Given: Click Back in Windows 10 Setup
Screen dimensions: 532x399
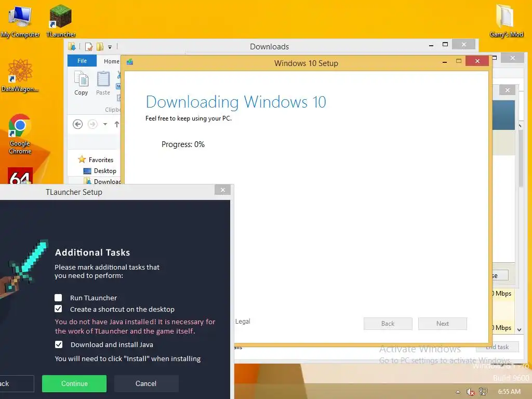Looking at the screenshot, I should pyautogui.click(x=388, y=323).
